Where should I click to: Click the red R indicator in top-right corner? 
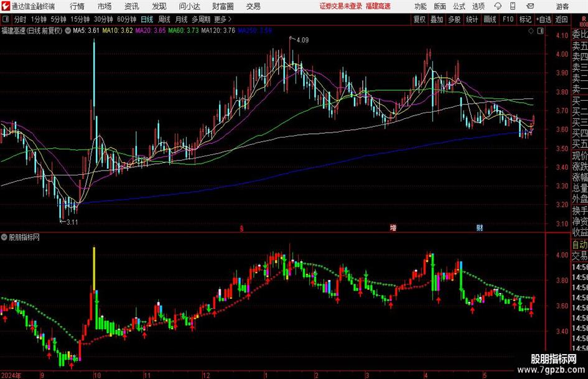click(x=584, y=19)
